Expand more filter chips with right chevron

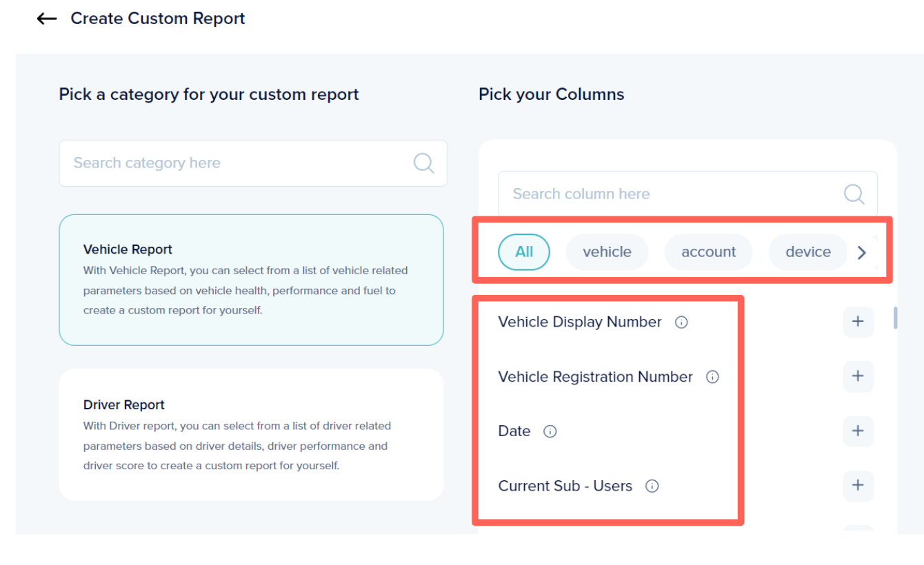[x=861, y=253]
